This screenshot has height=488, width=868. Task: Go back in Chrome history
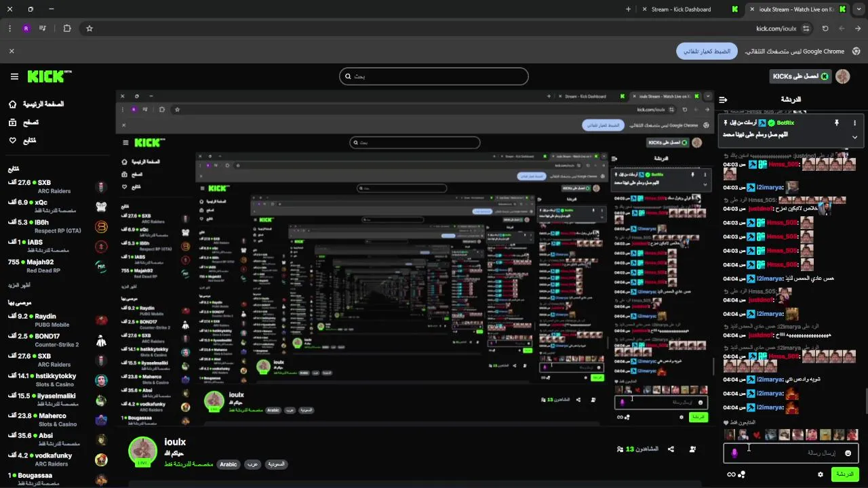(x=857, y=28)
